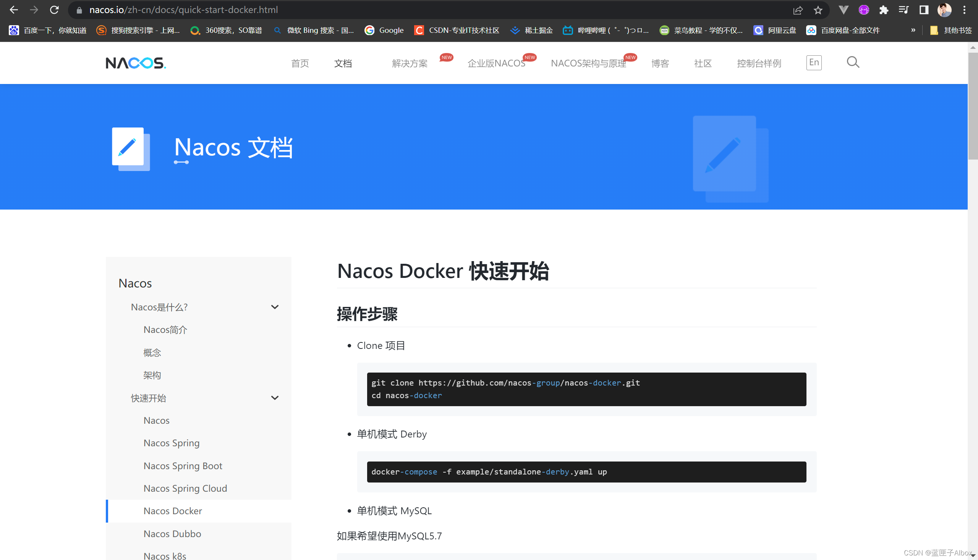The width and height of the screenshot is (978, 560).
Task: Open the NACOS架构与原理 nav item
Action: 588,63
